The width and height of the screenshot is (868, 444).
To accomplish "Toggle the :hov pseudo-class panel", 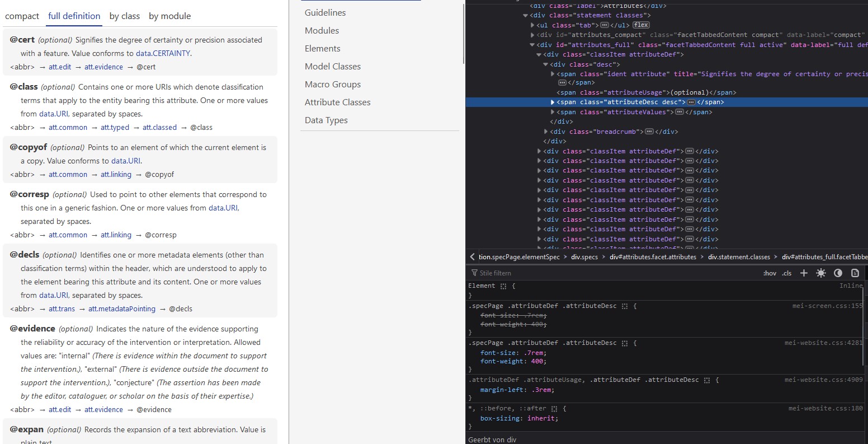I will (x=770, y=273).
